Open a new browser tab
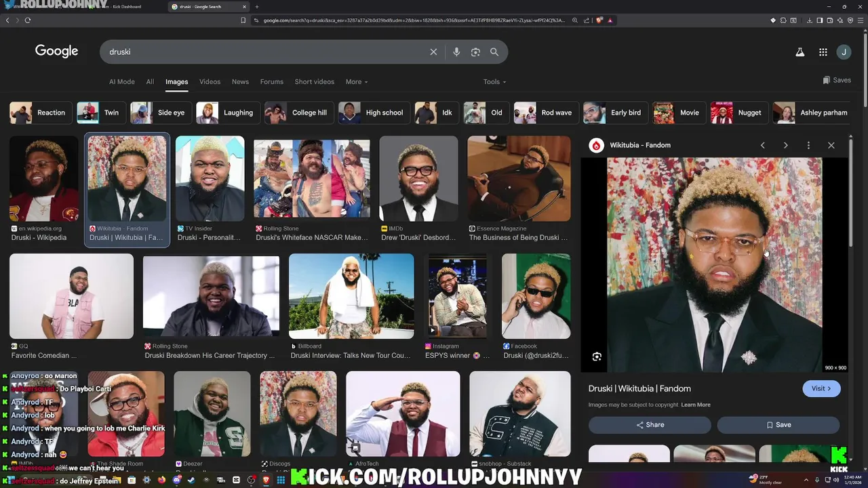This screenshot has width=868, height=488. click(x=256, y=7)
